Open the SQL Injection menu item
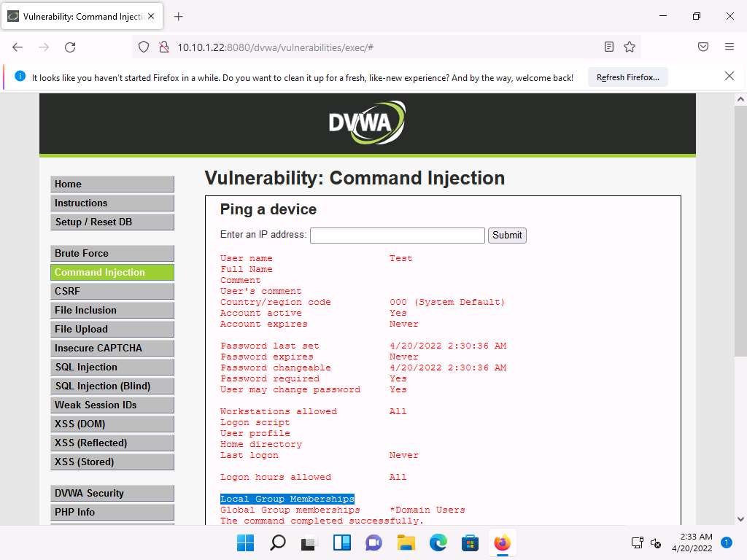This screenshot has width=747, height=560. click(112, 367)
